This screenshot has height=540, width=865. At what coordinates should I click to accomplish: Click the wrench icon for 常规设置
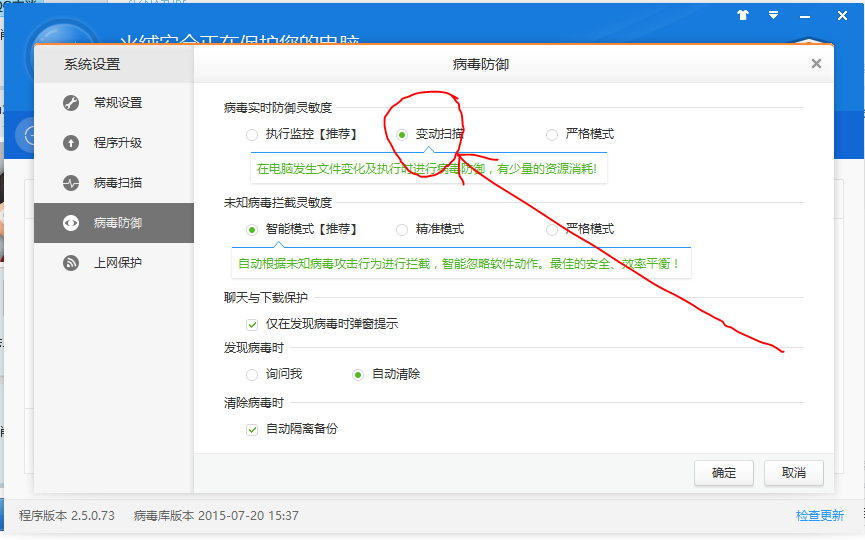click(71, 103)
